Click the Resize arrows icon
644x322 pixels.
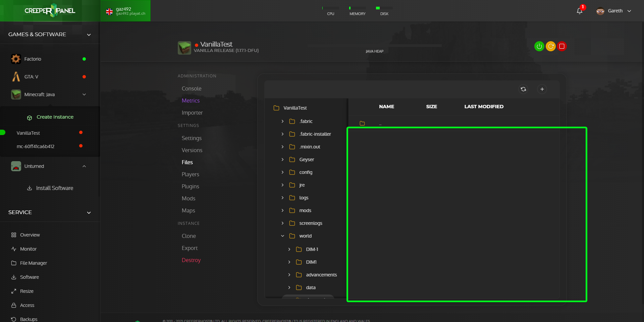click(x=14, y=291)
